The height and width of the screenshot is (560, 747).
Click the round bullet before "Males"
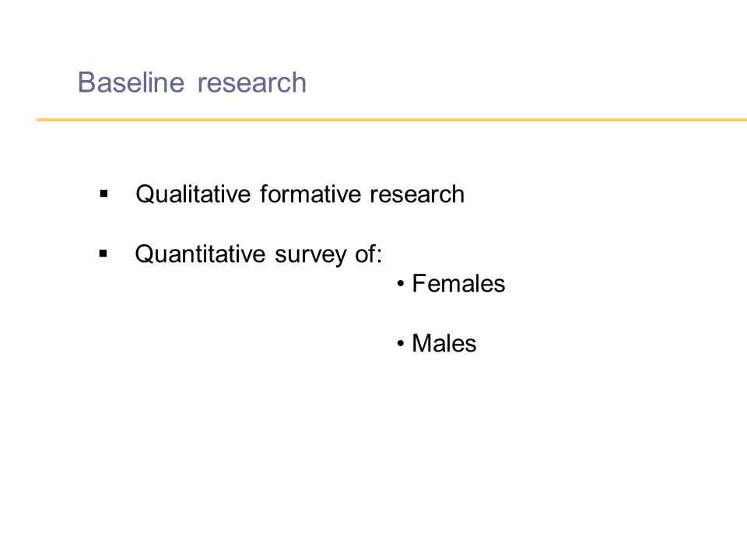point(401,343)
